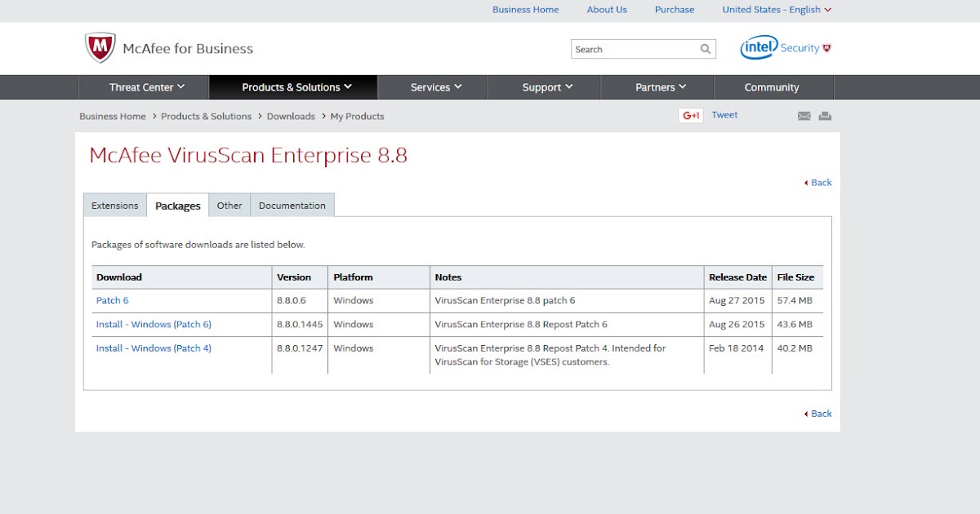Click the McAfee VirusScan Enterprise 8.8 heading
The height and width of the screenshot is (514, 980).
248,155
